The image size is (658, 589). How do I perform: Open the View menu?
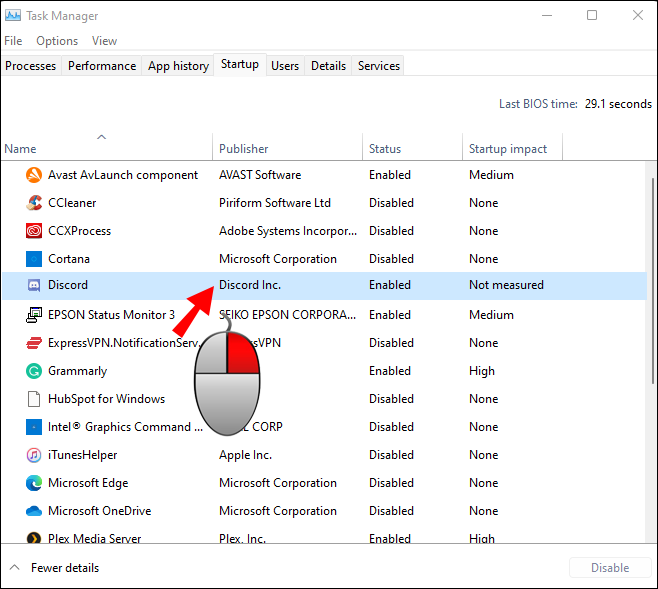[x=104, y=41]
